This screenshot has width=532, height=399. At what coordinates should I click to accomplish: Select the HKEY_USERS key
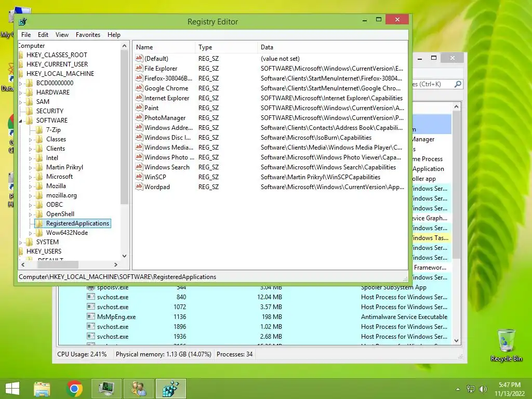[44, 251]
